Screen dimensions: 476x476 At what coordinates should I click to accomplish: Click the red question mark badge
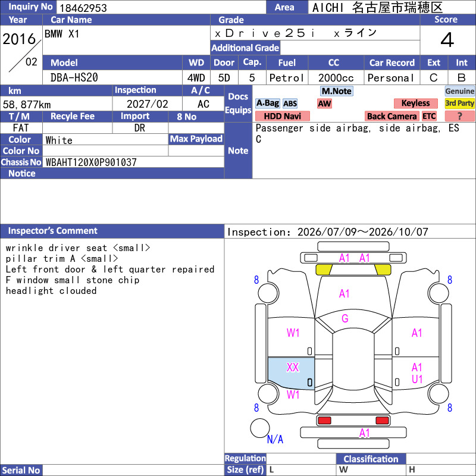click(459, 116)
